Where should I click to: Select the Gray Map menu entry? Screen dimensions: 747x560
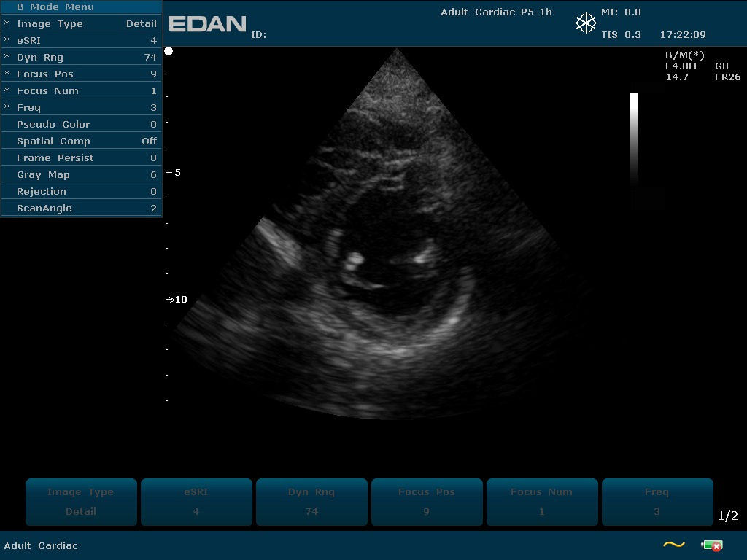coord(81,174)
